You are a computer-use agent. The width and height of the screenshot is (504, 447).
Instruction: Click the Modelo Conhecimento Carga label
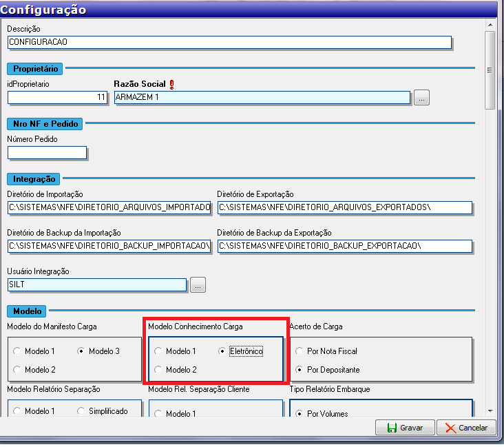pos(196,326)
